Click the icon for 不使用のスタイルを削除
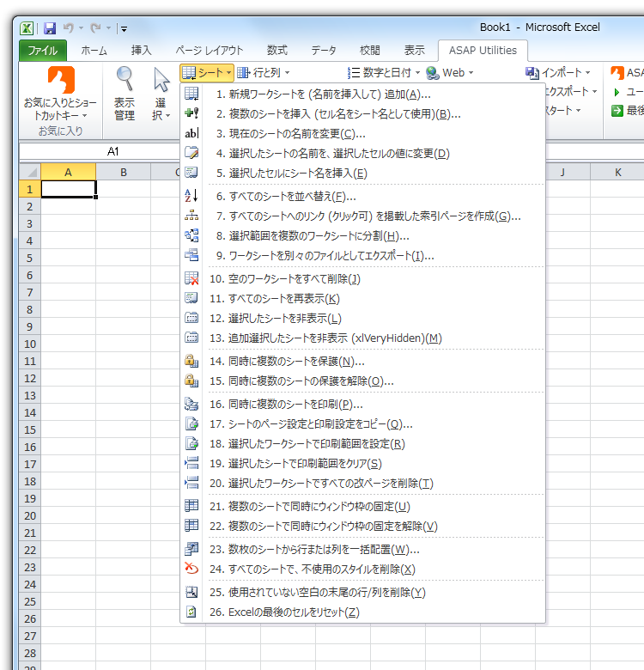 191,569
